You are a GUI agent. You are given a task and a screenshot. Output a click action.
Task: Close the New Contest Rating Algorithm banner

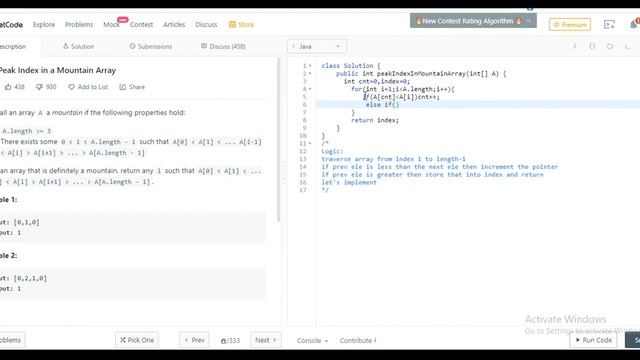pos(528,20)
